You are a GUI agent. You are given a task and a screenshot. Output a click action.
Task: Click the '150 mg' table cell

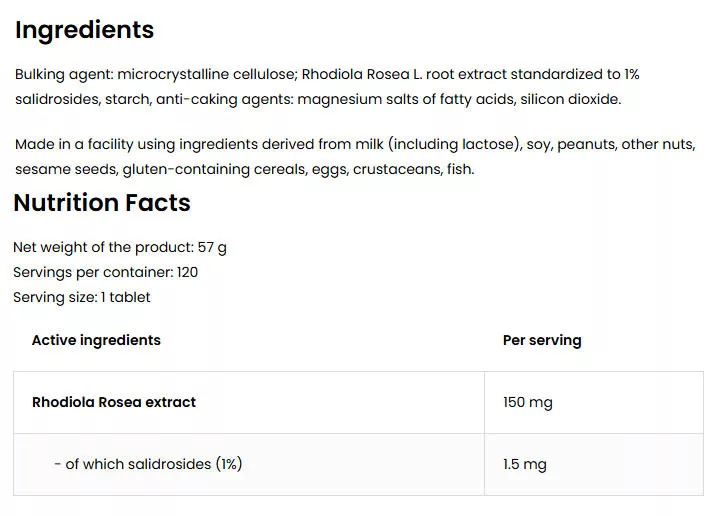click(528, 402)
